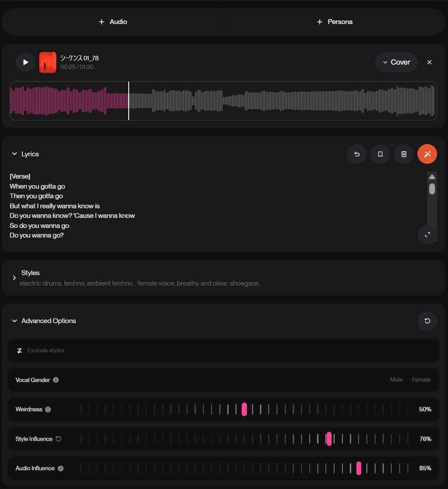Click the Add Audio button

[x=113, y=22]
